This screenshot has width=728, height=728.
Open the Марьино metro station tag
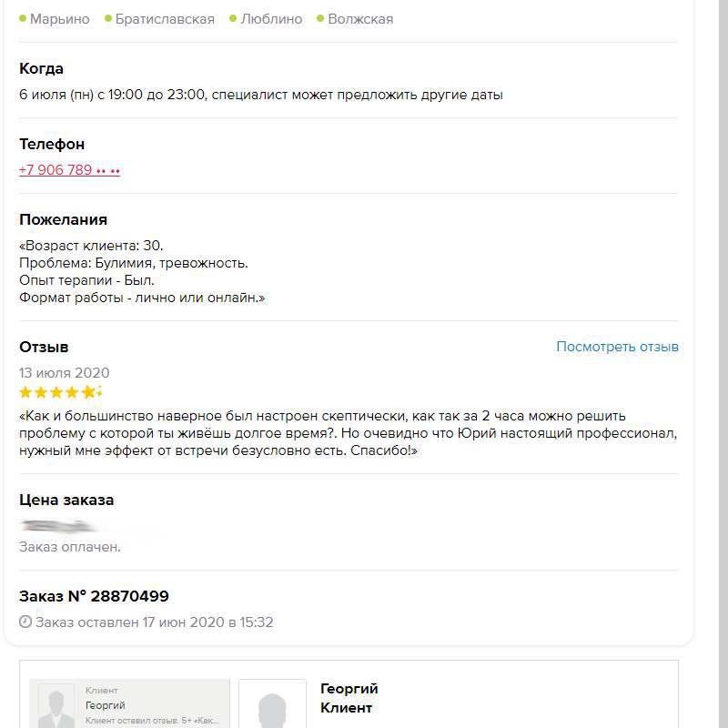(x=59, y=19)
